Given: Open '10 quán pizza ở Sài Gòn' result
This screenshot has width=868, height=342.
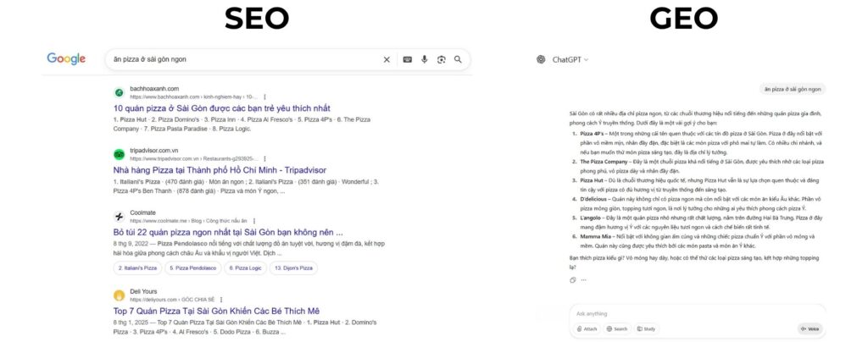Looking at the screenshot, I should pyautogui.click(x=221, y=108).
